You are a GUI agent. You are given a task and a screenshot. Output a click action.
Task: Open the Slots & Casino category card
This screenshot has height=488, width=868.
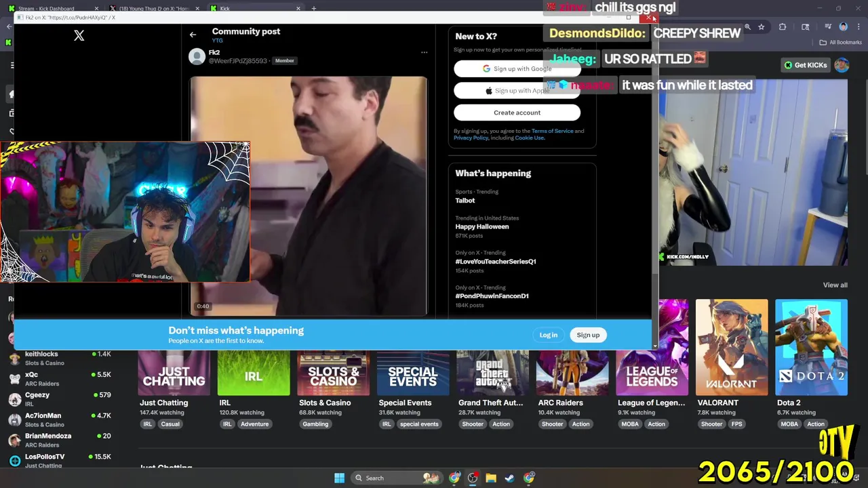(333, 373)
